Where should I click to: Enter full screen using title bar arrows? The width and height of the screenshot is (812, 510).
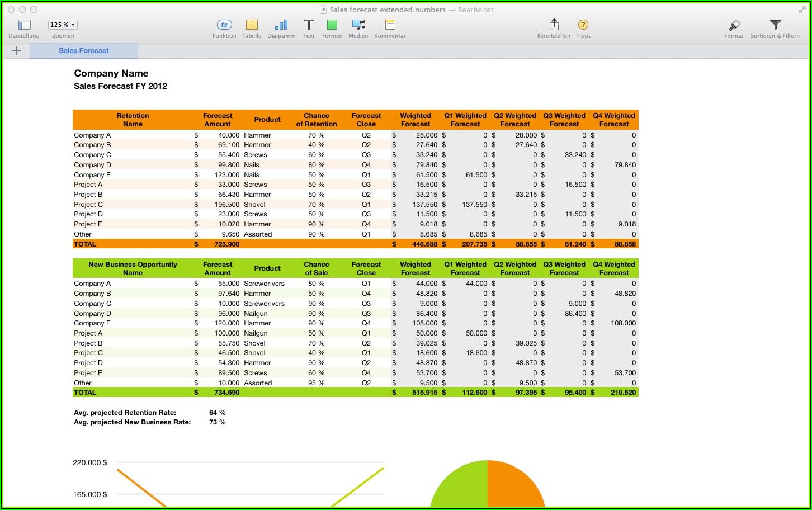[802, 10]
